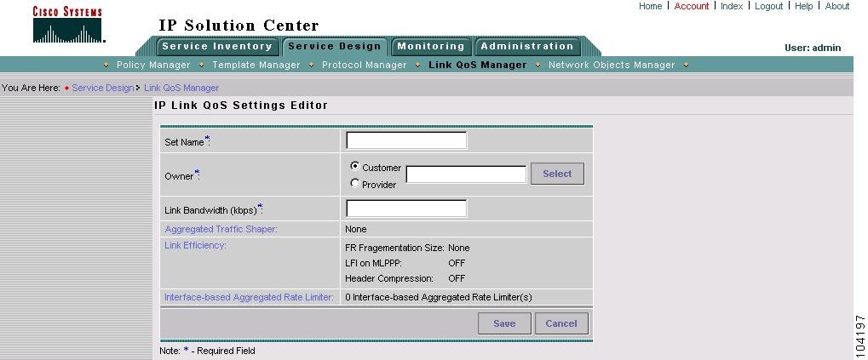Open the About link

837,6
